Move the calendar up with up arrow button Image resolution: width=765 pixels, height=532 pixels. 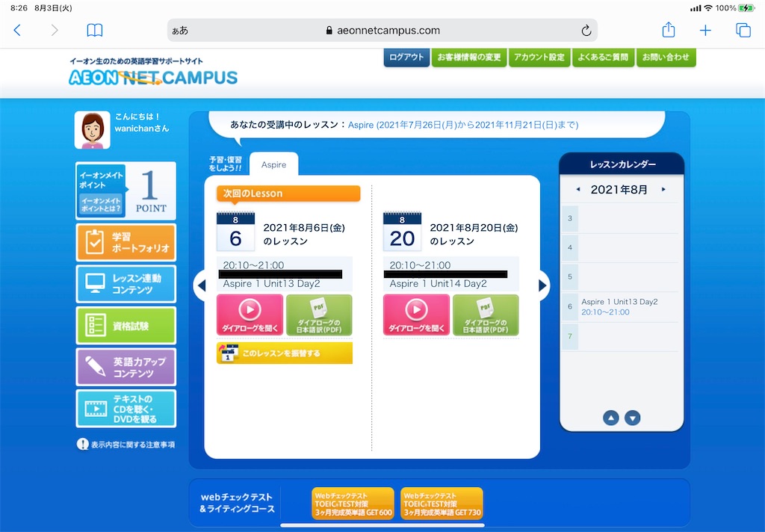tap(611, 418)
